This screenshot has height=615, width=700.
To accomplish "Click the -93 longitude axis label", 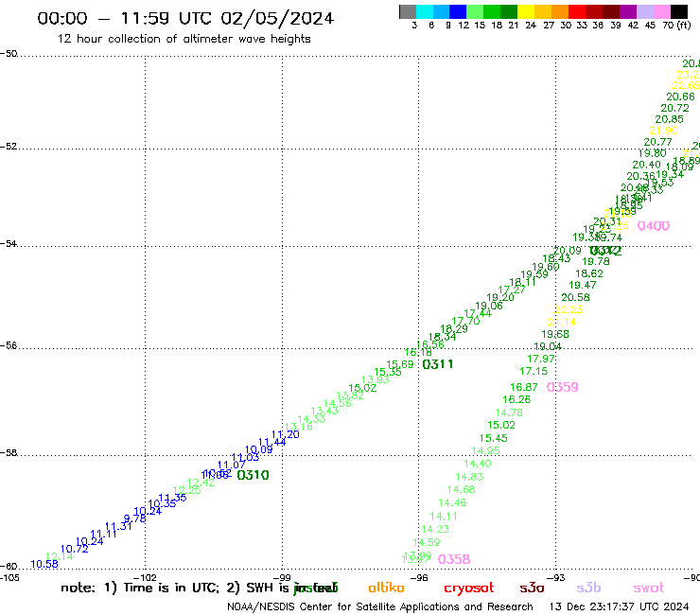I will pyautogui.click(x=556, y=578).
